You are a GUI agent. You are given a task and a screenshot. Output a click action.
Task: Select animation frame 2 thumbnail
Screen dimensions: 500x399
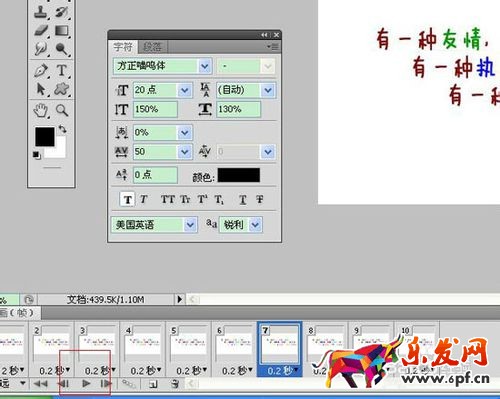click(51, 344)
